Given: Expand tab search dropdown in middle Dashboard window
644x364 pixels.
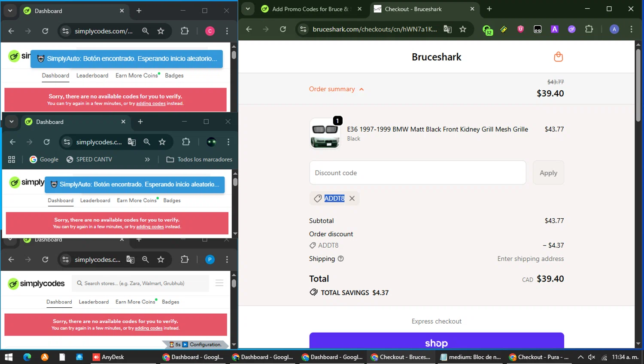Looking at the screenshot, I should pyautogui.click(x=12, y=122).
